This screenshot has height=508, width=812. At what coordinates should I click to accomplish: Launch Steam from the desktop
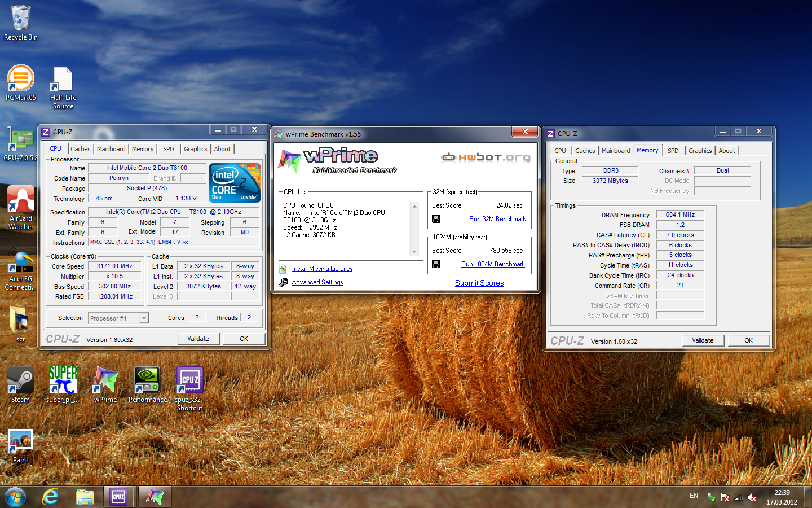click(20, 385)
